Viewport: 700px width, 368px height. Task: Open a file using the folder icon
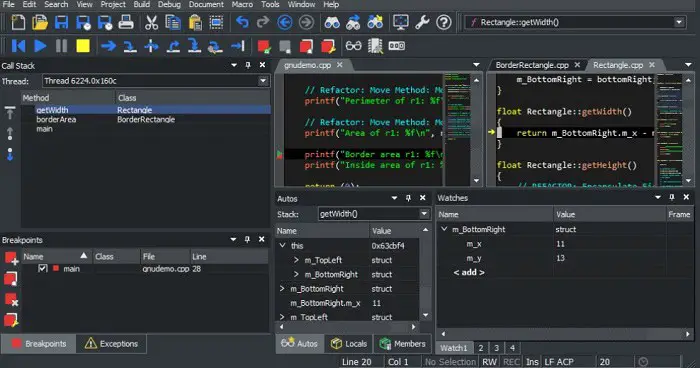(x=40, y=22)
